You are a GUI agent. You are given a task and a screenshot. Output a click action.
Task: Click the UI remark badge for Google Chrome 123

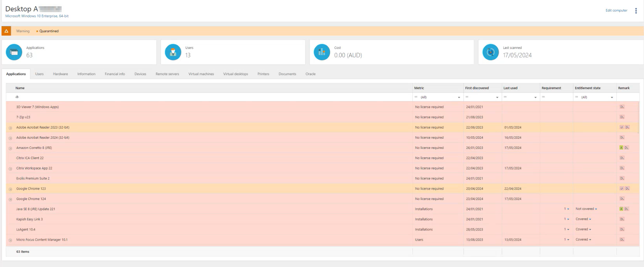[621, 189]
